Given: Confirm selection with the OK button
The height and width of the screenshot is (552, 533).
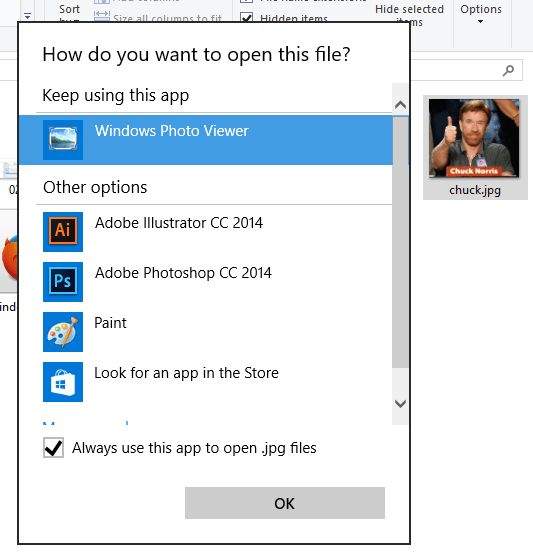Looking at the screenshot, I should click(x=285, y=503).
